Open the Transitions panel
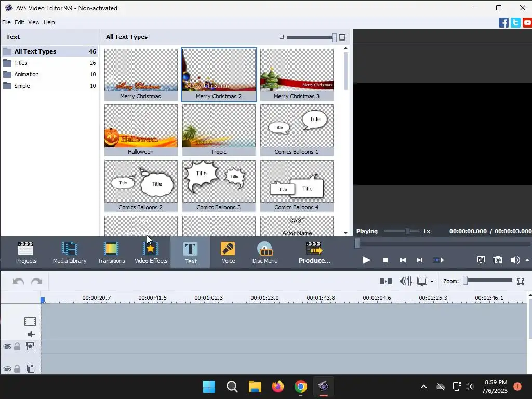The height and width of the screenshot is (399, 532). click(111, 252)
